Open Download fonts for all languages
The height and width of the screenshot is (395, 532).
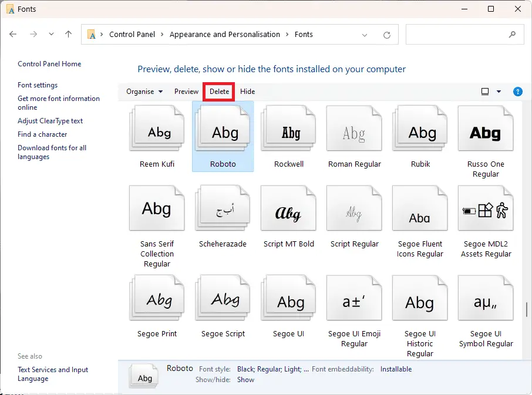click(52, 152)
